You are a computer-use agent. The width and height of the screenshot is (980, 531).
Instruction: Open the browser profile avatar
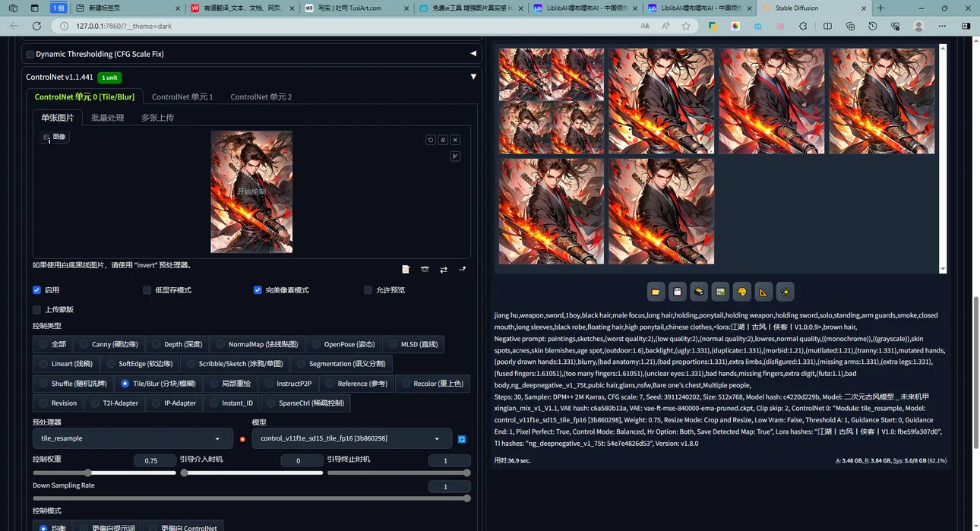(x=918, y=26)
